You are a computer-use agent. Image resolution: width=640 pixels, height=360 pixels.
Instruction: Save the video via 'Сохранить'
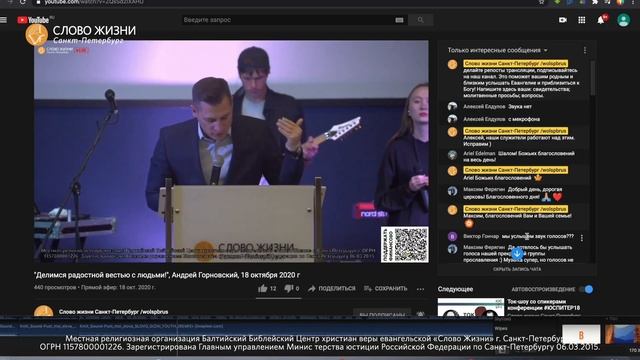click(385, 289)
